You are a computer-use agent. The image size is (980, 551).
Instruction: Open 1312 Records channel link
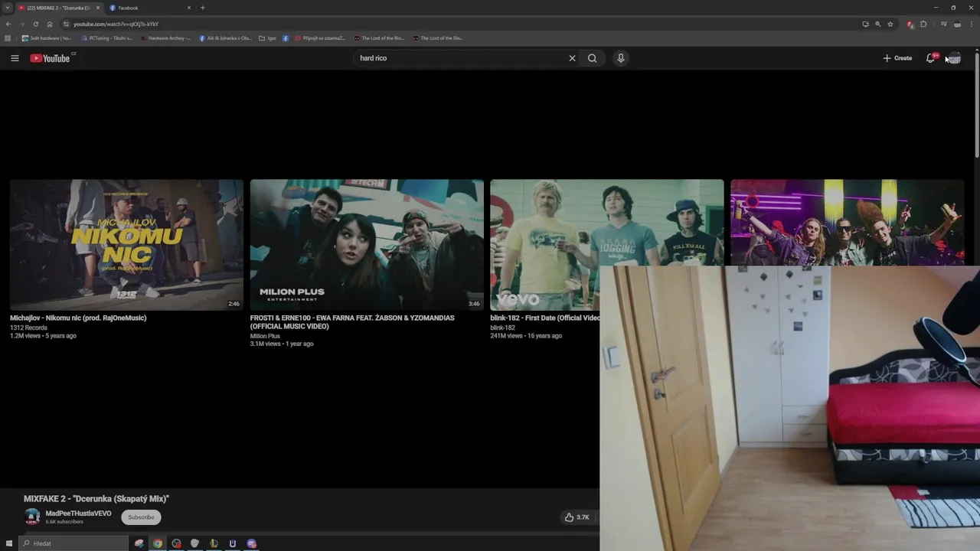pyautogui.click(x=28, y=328)
